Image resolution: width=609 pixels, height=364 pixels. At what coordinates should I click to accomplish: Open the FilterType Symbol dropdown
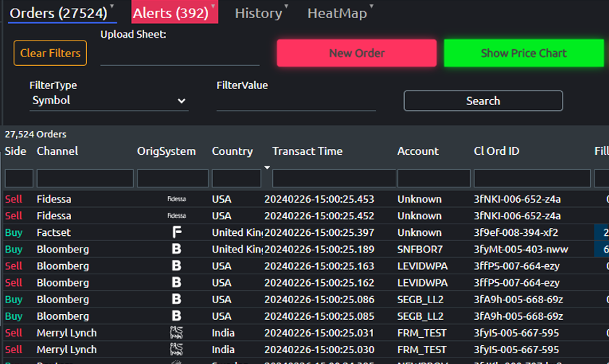109,101
